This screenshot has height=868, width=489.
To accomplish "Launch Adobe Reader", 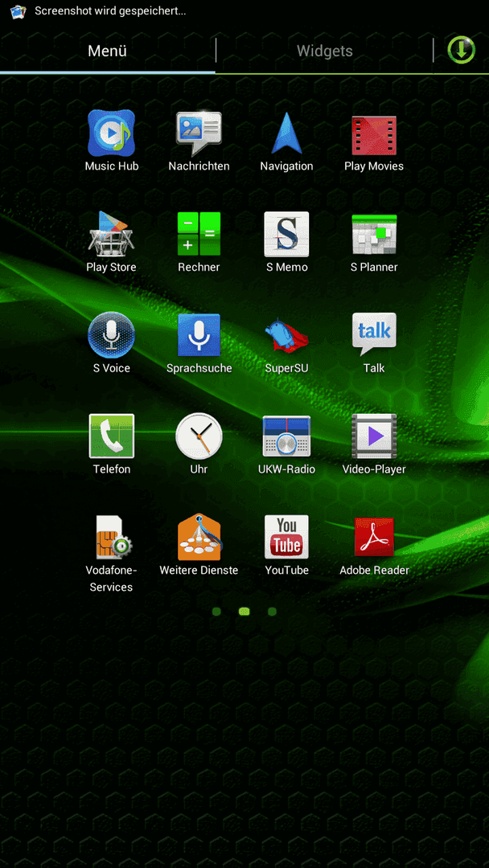I will (374, 537).
